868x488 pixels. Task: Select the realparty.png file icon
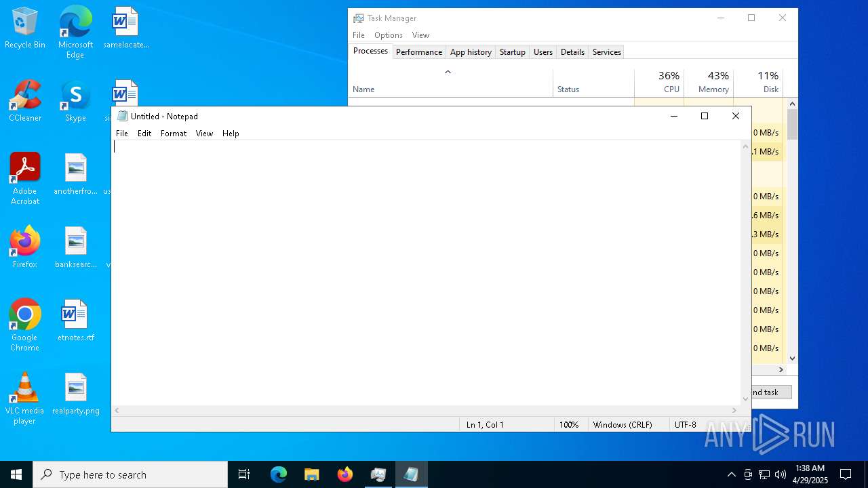coord(76,394)
